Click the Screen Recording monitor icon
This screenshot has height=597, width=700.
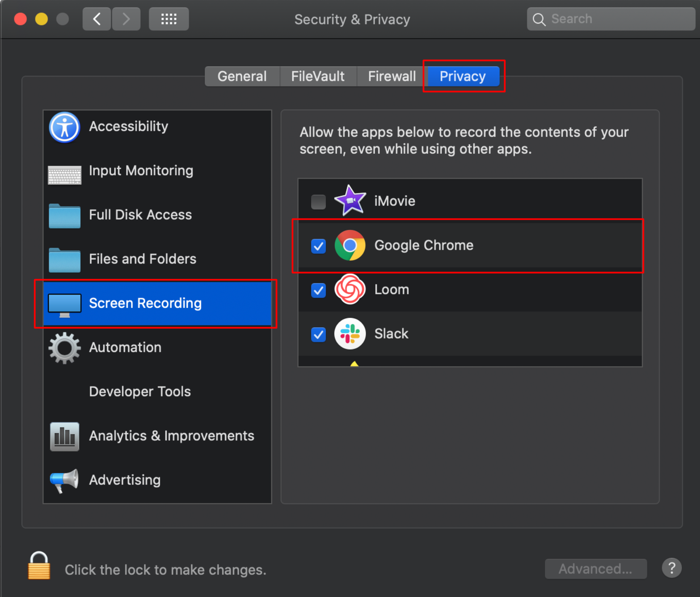(64, 306)
